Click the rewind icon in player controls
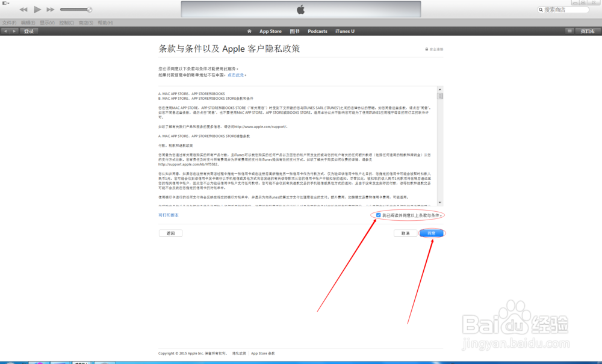This screenshot has height=364, width=602. [x=24, y=9]
